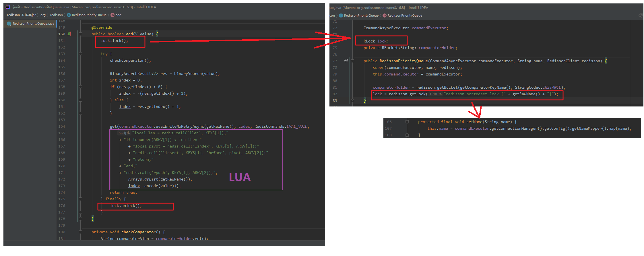Click the "RLock lock;" field declaration
This screenshot has width=644, height=256.
376,41
